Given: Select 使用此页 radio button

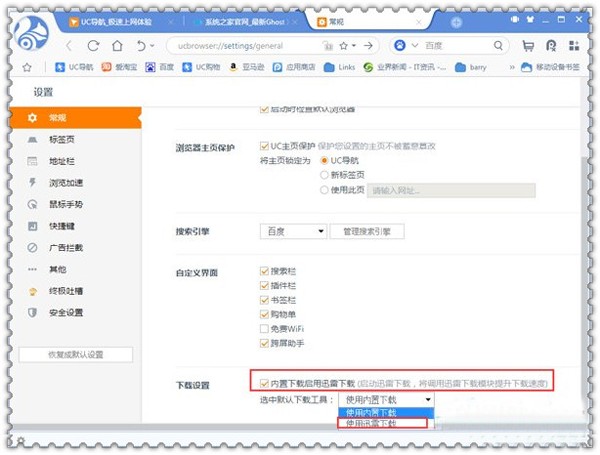Looking at the screenshot, I should 324,190.
